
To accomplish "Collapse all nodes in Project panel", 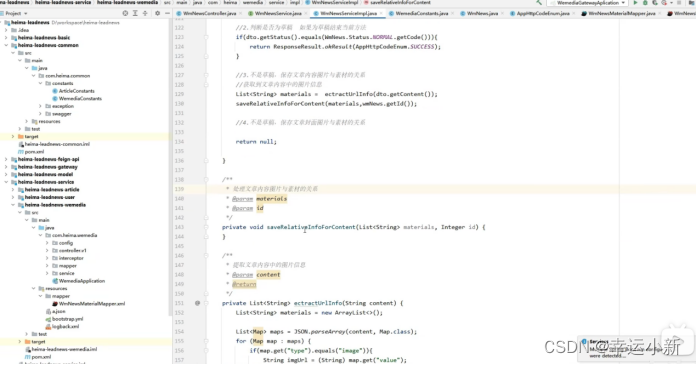I will (145, 13).
